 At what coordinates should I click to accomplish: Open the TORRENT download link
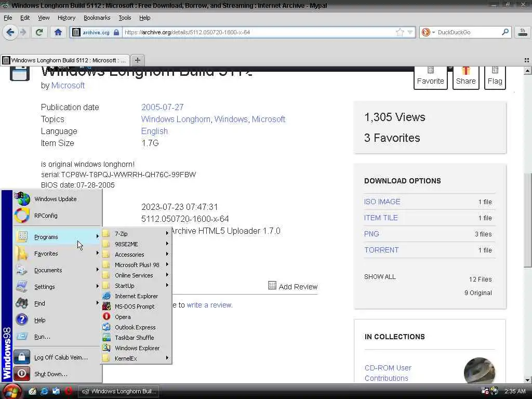click(381, 250)
